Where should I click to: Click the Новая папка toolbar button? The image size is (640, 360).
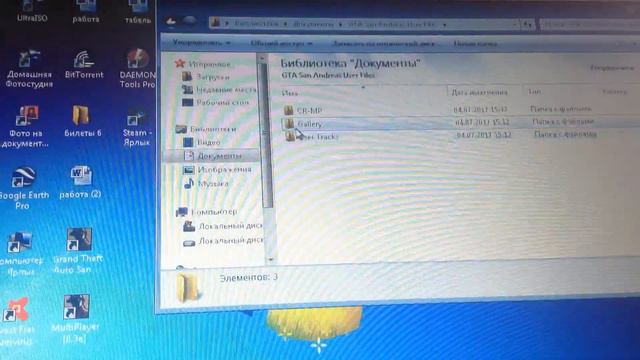pos(475,44)
